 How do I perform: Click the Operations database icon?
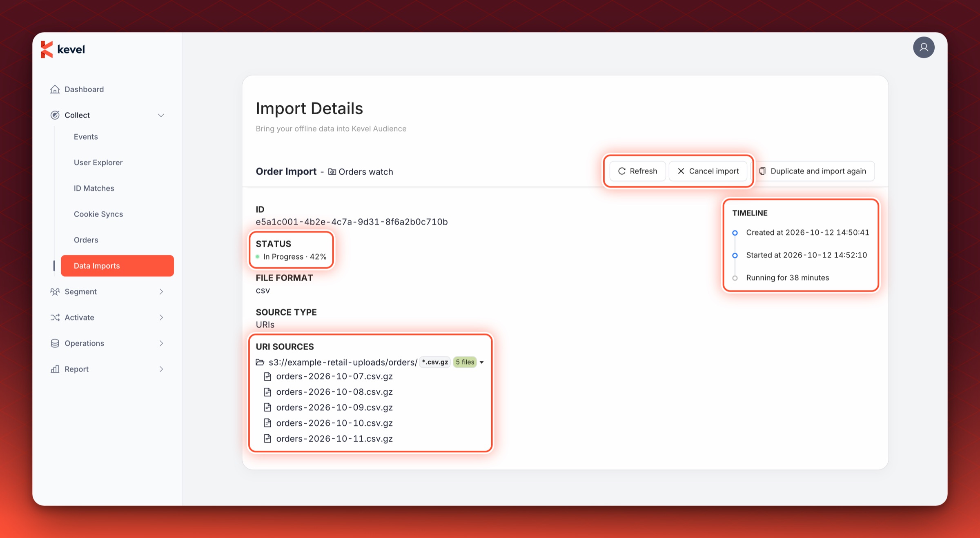(55, 343)
